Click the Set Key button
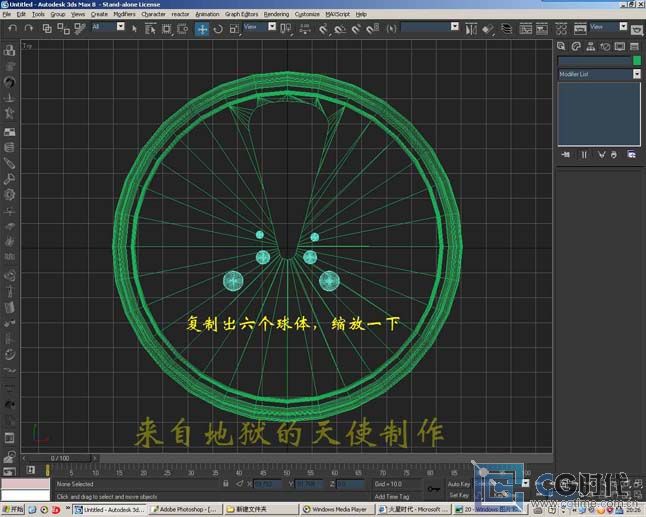The image size is (646, 517). 458,495
